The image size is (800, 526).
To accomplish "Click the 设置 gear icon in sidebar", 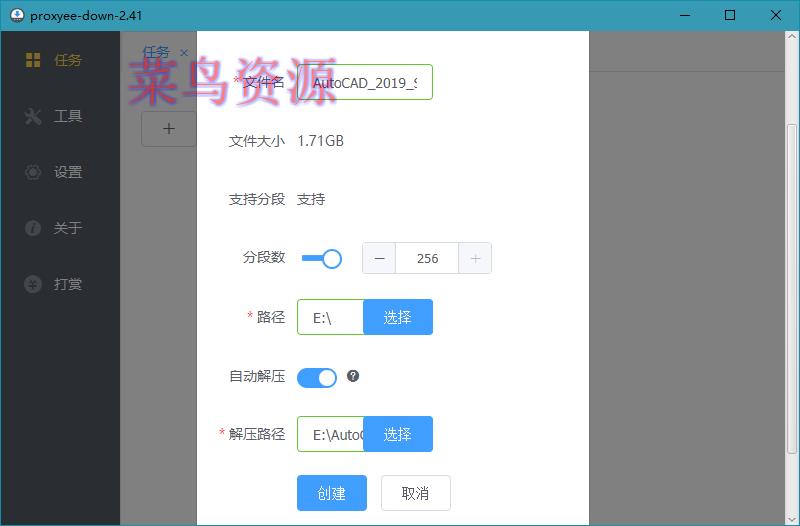I will [x=33, y=172].
